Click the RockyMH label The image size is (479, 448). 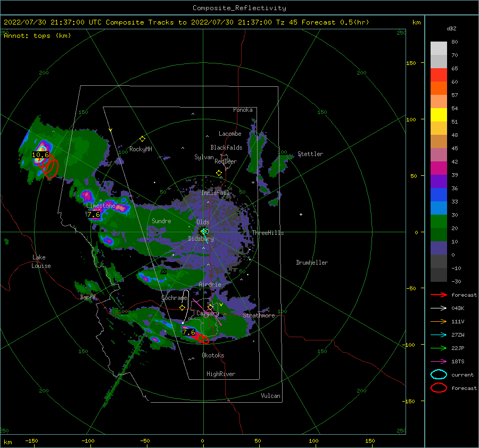tap(141, 149)
